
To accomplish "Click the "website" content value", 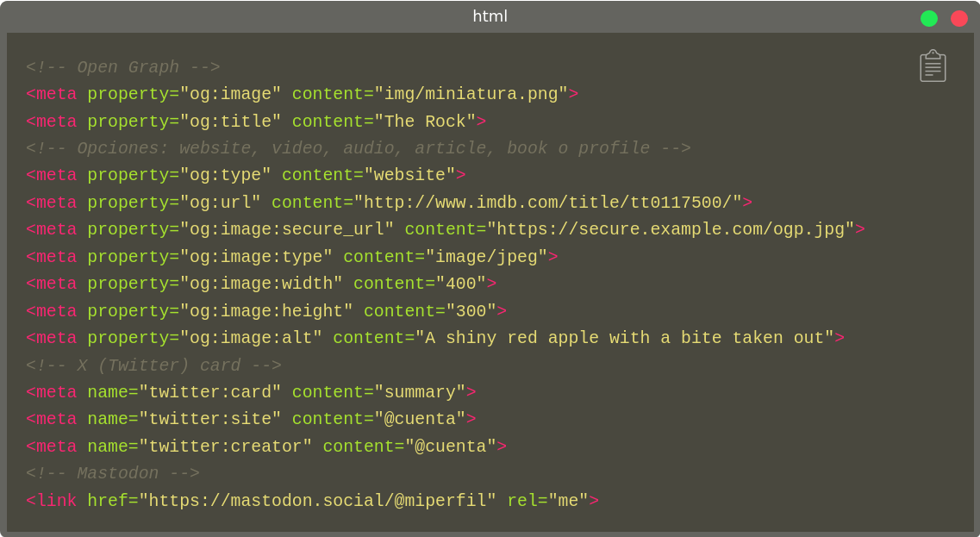I will click(x=409, y=175).
